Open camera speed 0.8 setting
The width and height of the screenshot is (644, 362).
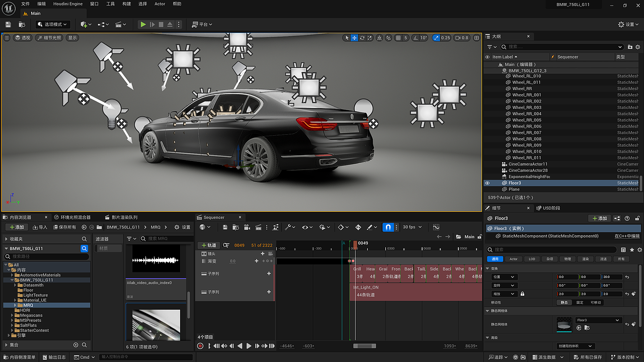[462, 38]
